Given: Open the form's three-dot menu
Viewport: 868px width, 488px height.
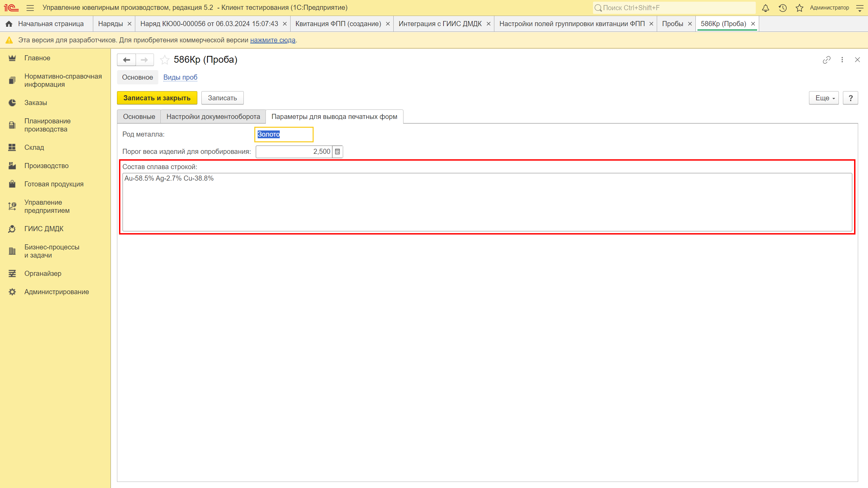Looking at the screenshot, I should (842, 60).
